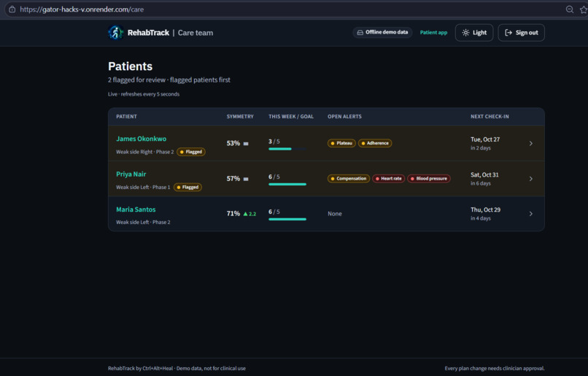The height and width of the screenshot is (376, 588).
Task: Click the Sign out button
Action: coord(522,33)
